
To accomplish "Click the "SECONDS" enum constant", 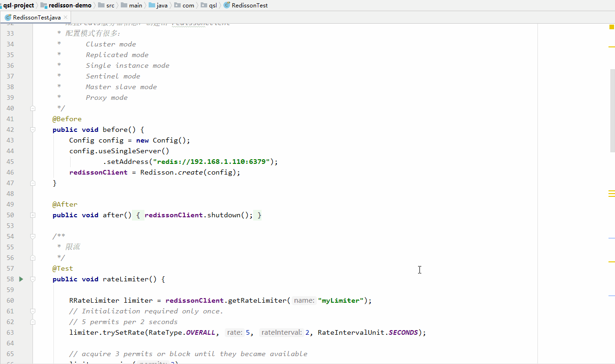I will tap(403, 332).
